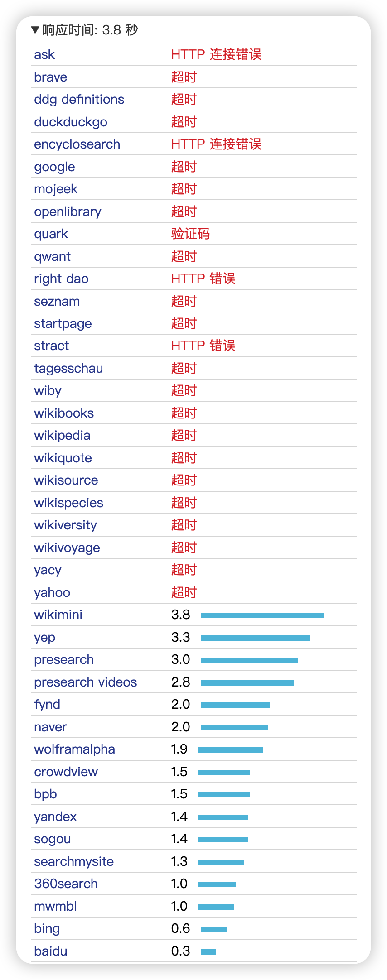Open the ask engine link
The width and height of the screenshot is (387, 980).
point(44,55)
